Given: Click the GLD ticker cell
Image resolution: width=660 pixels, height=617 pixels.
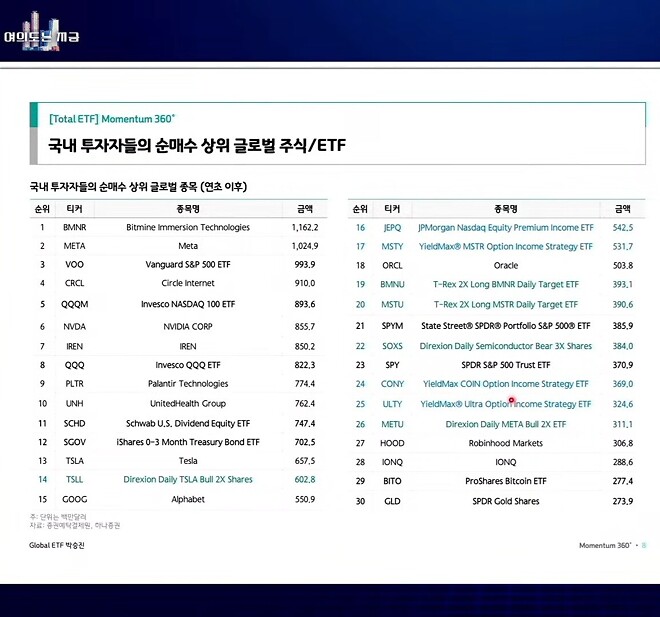Looking at the screenshot, I should (392, 501).
